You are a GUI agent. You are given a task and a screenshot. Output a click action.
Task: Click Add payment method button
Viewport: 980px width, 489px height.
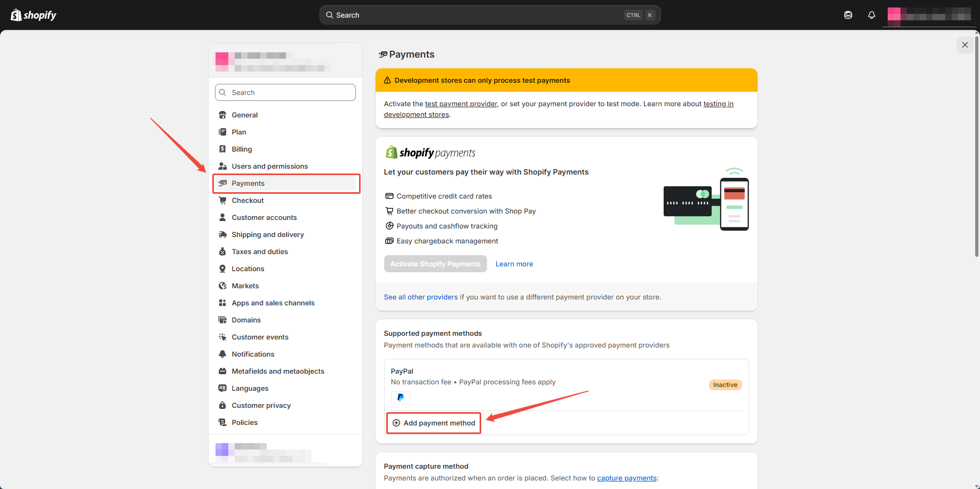[434, 423]
